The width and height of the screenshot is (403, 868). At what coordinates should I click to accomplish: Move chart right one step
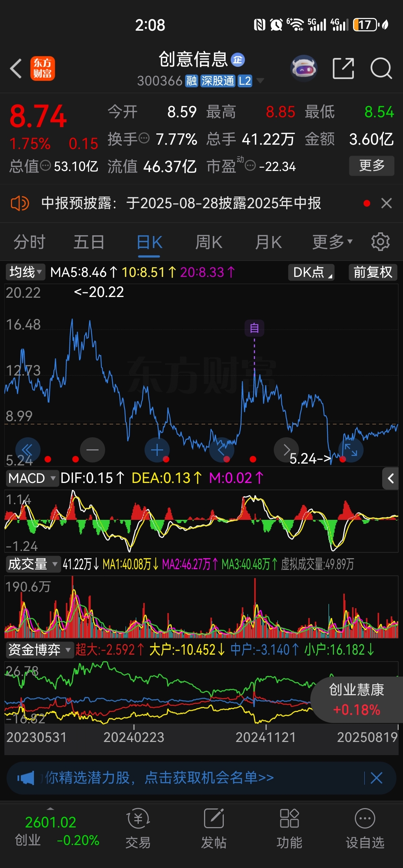pos(286,450)
